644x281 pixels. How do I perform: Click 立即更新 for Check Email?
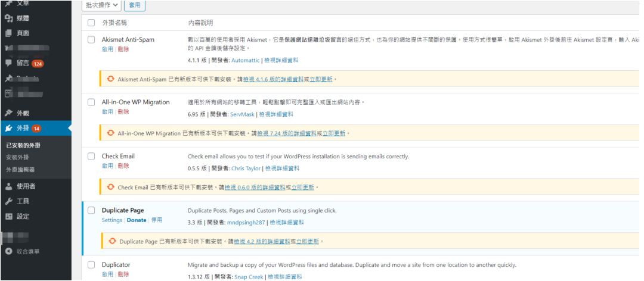(303, 188)
